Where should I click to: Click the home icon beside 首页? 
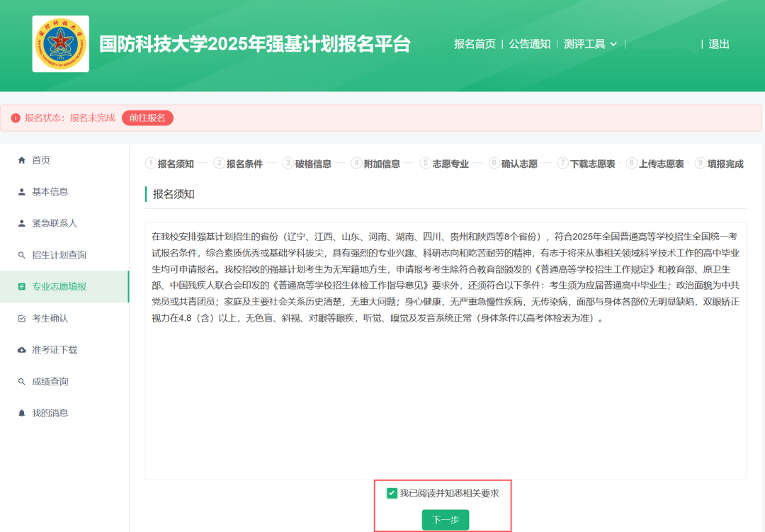coord(21,160)
